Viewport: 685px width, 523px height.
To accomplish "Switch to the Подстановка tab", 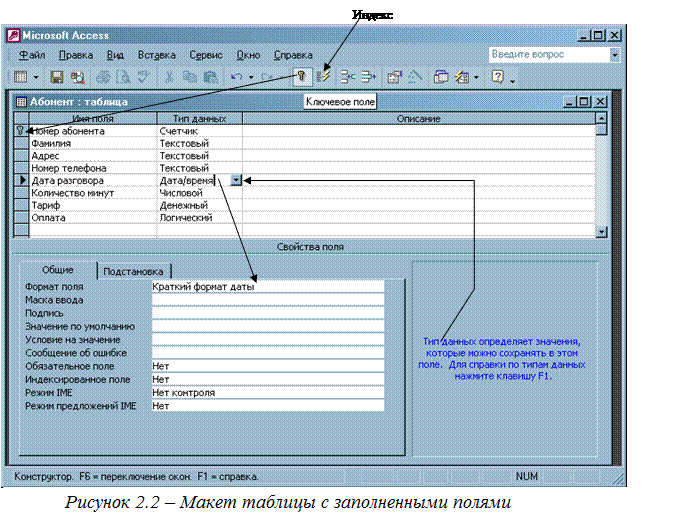I will tap(133, 271).
